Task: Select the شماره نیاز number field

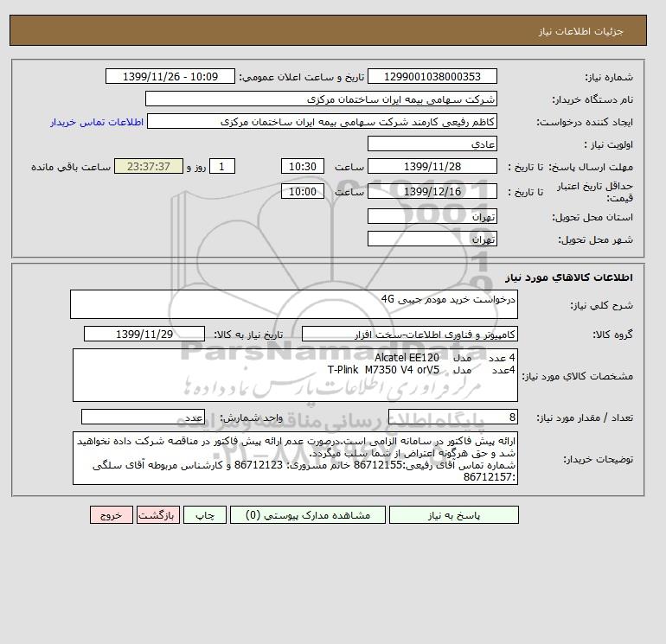Action: (x=432, y=76)
